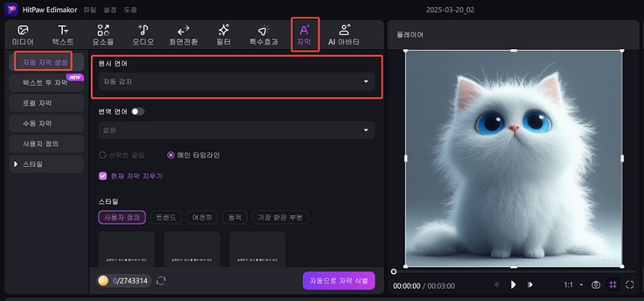Choose the 가장 밝은 부분 style filter
Screen dimensions: 644x301
click(x=280, y=218)
